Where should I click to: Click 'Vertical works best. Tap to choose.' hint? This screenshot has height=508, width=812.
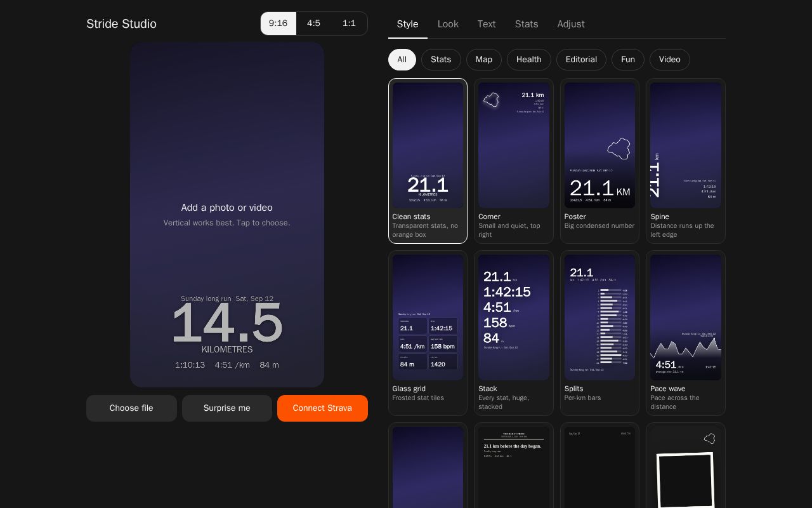[227, 223]
